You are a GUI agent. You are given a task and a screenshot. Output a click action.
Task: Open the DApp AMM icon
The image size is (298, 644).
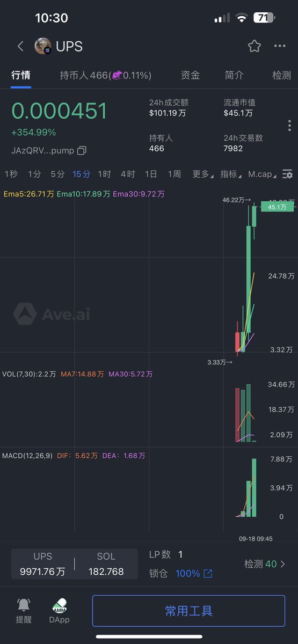point(60,605)
